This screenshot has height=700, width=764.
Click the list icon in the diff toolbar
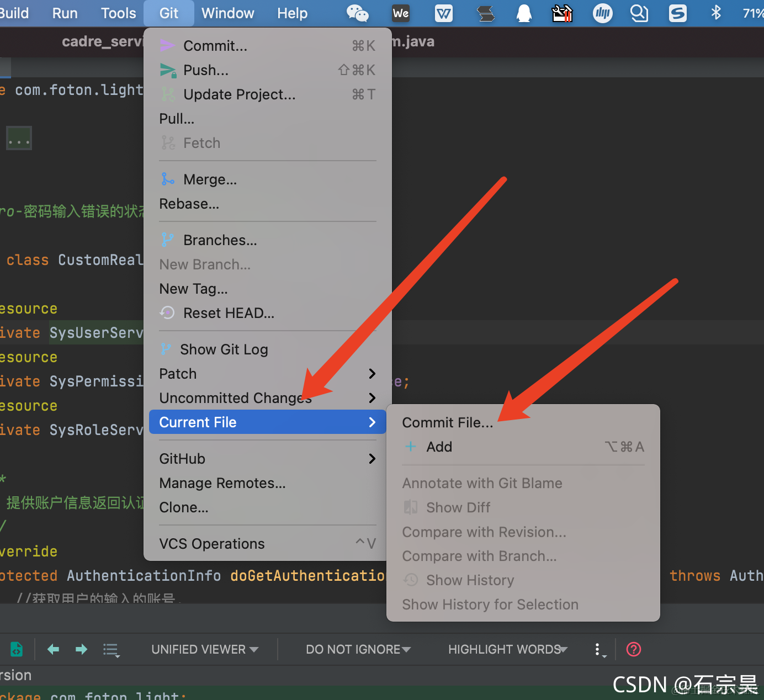(111, 650)
